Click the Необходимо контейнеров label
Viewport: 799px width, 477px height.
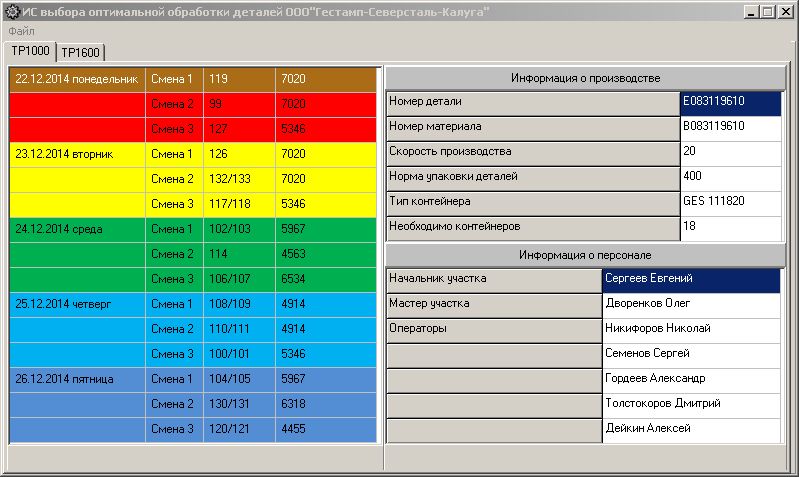pos(533,229)
